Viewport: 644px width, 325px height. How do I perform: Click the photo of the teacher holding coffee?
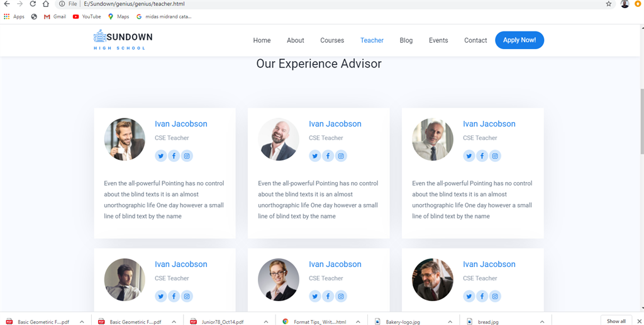point(125,139)
